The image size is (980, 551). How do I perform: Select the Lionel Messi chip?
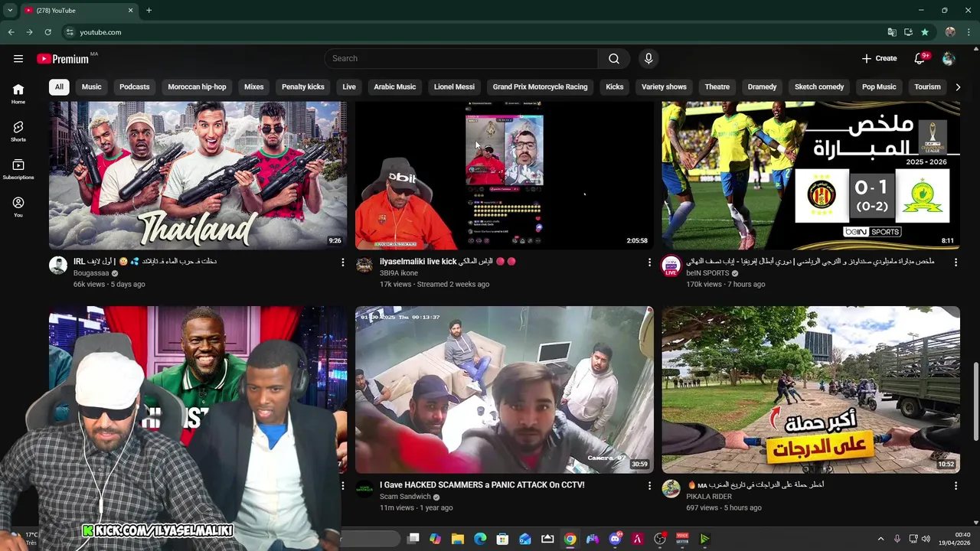pos(454,86)
